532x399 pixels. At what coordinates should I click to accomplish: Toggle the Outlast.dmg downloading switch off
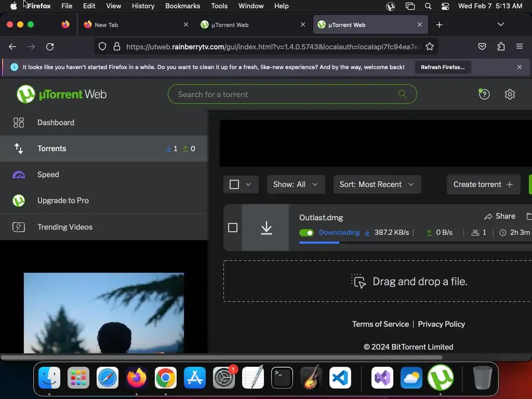click(307, 233)
